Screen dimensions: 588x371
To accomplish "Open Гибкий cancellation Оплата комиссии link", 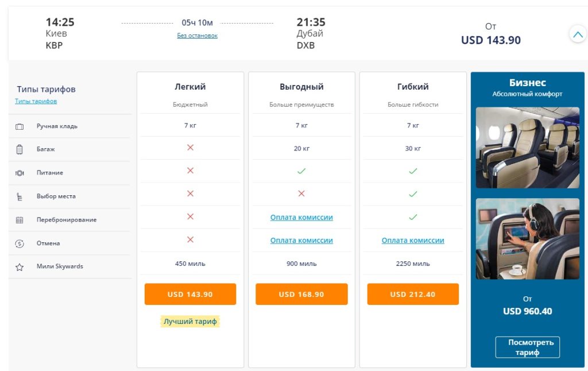I will point(413,241).
